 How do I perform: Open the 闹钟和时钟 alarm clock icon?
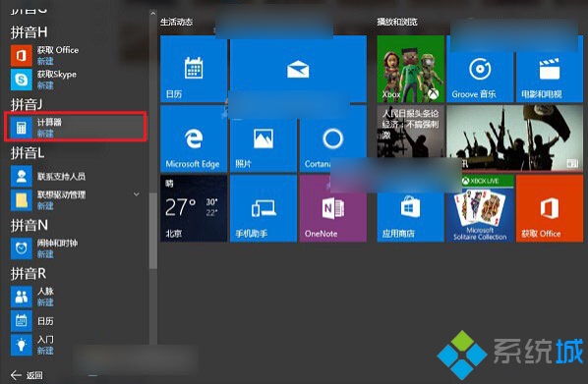click(x=21, y=248)
